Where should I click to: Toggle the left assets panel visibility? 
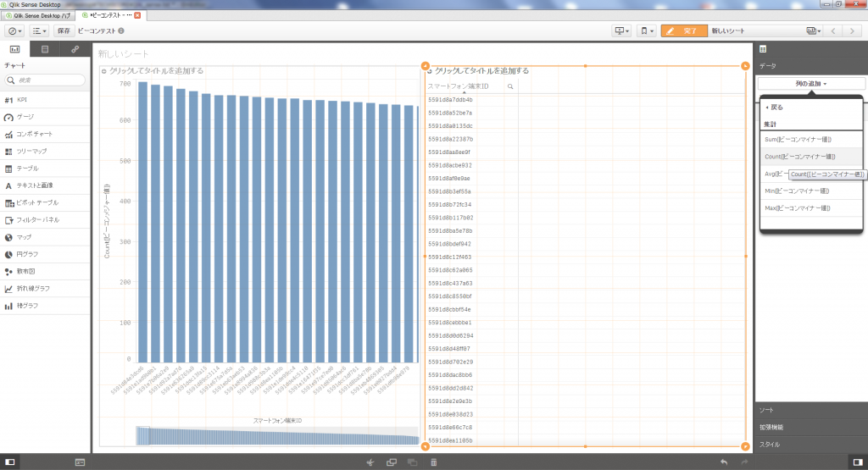pos(10,462)
